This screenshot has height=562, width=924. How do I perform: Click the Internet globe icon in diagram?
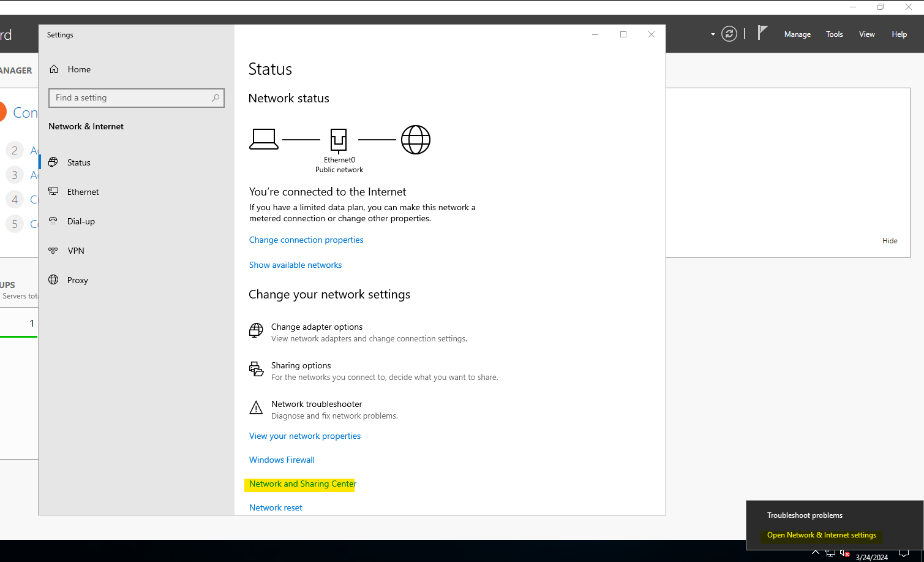416,140
